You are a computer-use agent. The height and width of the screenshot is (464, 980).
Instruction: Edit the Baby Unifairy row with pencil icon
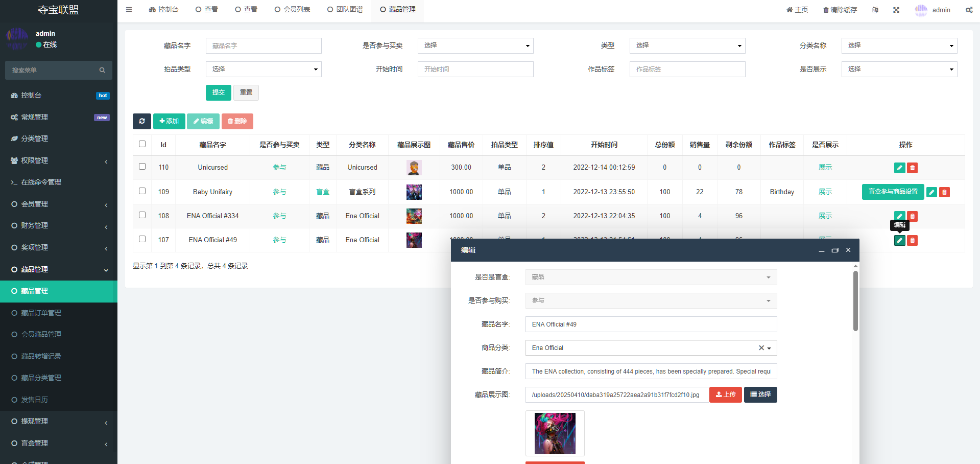pos(932,192)
